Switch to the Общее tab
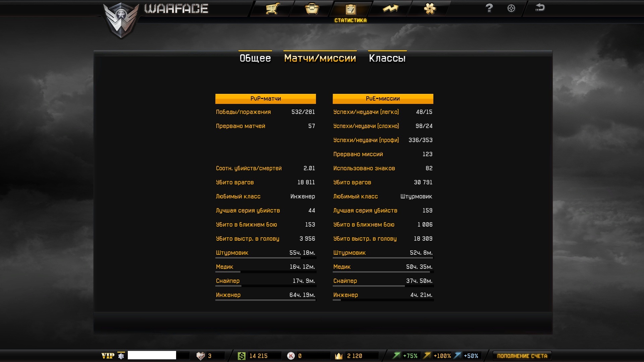This screenshot has width=644, height=362. [x=255, y=58]
